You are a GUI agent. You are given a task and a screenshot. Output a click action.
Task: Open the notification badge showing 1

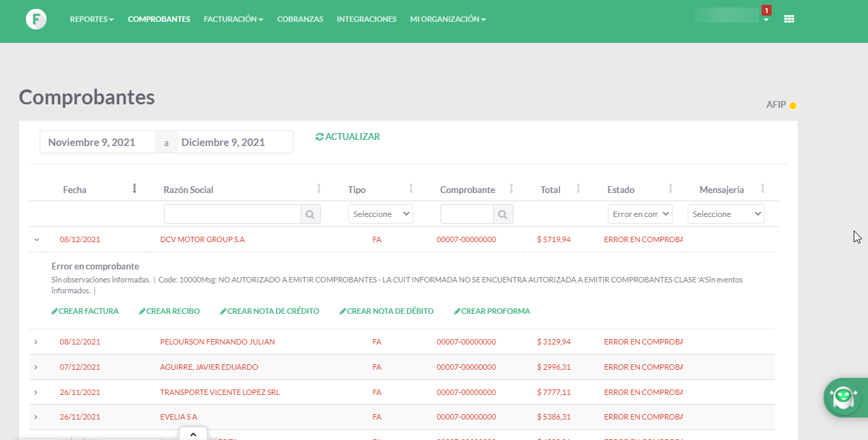[766, 10]
